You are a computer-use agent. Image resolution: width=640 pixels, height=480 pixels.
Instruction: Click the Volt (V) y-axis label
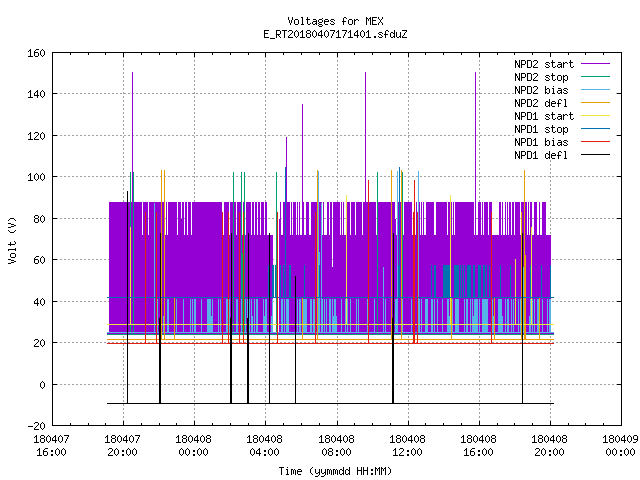coord(12,240)
